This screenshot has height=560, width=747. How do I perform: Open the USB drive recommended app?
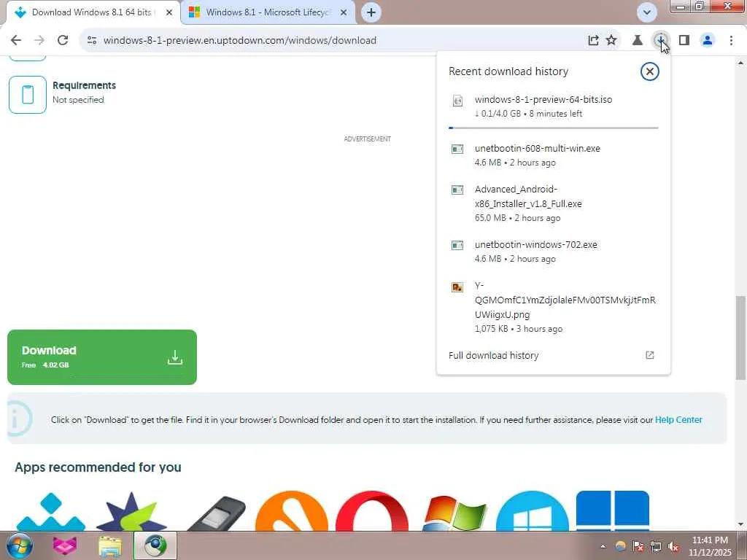click(216, 513)
